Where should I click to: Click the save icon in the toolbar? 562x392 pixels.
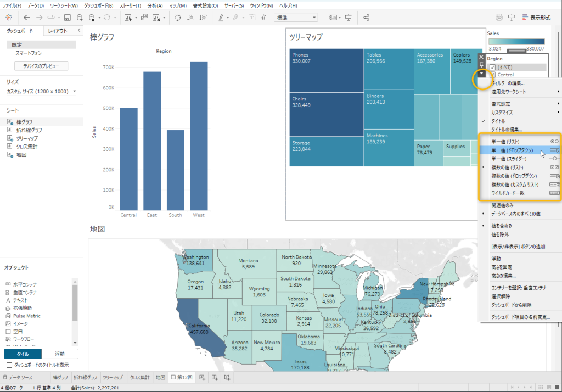click(x=67, y=18)
